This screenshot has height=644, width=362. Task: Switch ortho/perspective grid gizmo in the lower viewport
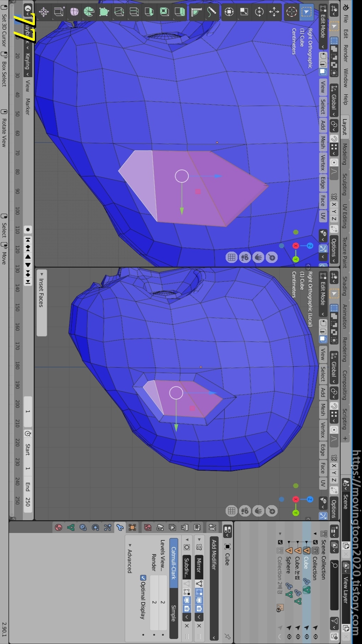[232, 511]
